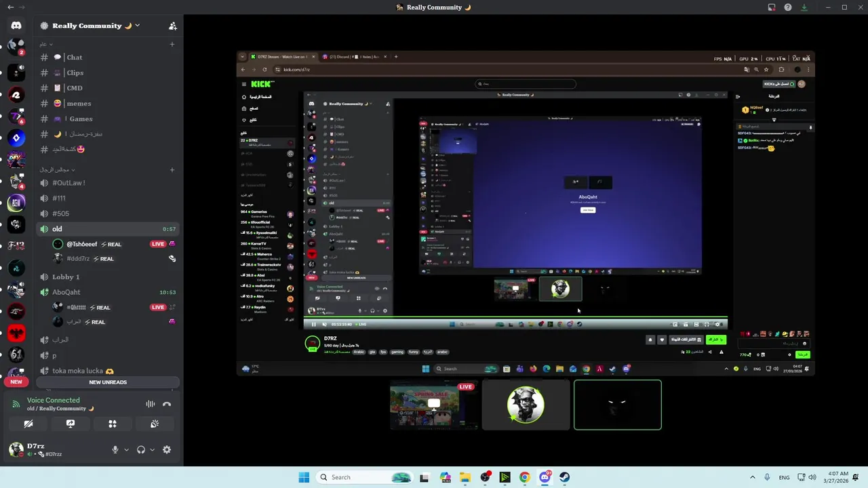Open the CMD text channel
The height and width of the screenshot is (488, 868).
108,88
